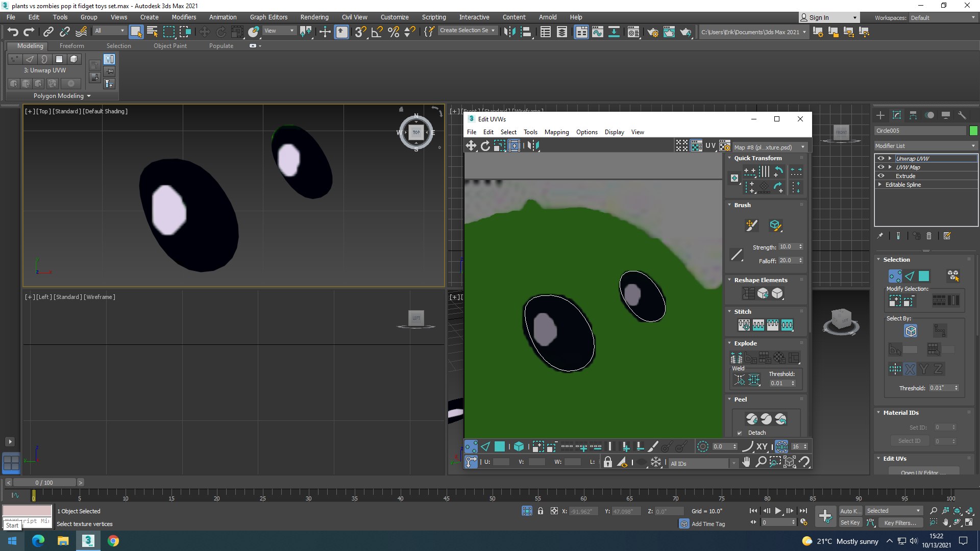Click the Circle005 object color swatch

pos(973,131)
